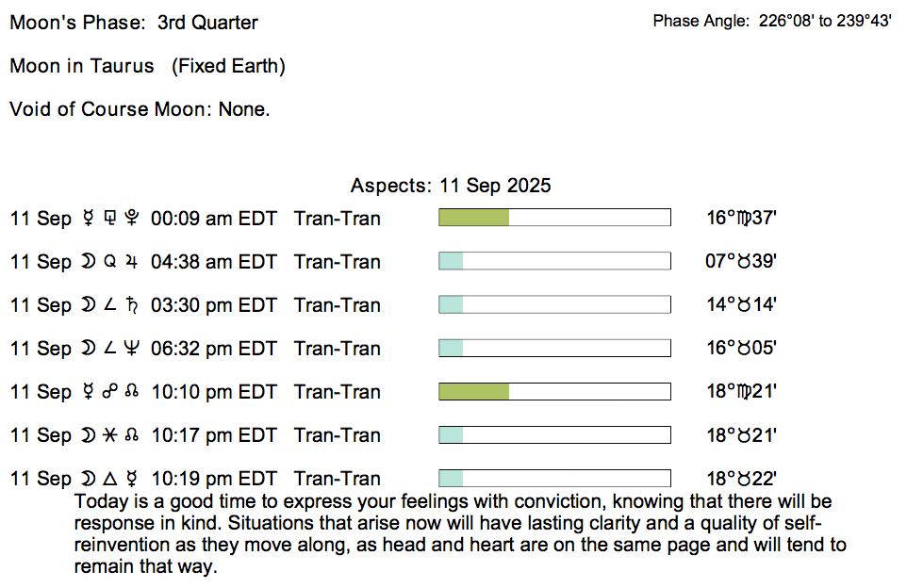This screenshot has height=588, width=907.
Task: Select the Phase Angle reading text
Action: [x=772, y=21]
